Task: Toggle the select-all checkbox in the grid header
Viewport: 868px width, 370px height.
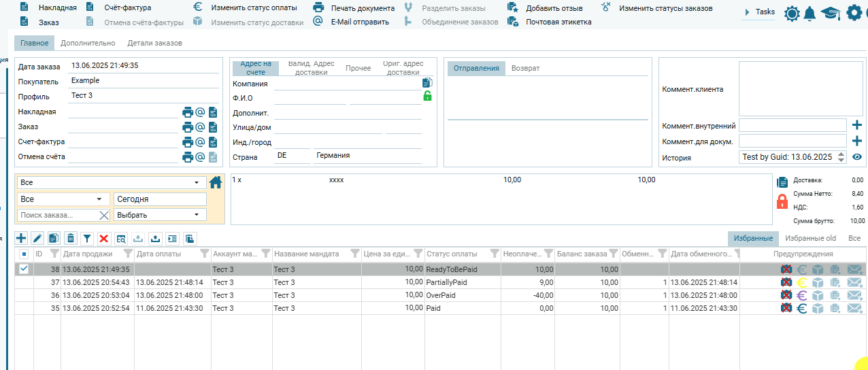Action: 24,254
